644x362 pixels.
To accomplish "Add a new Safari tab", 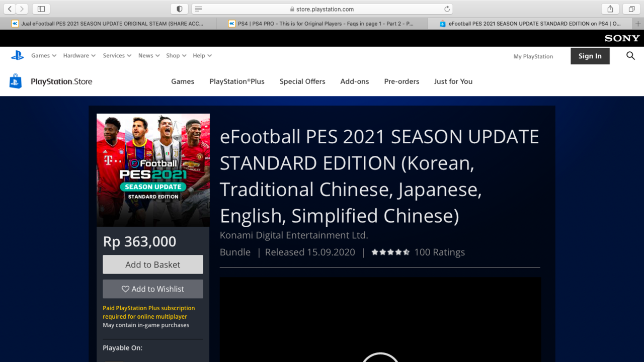I will coord(638,24).
